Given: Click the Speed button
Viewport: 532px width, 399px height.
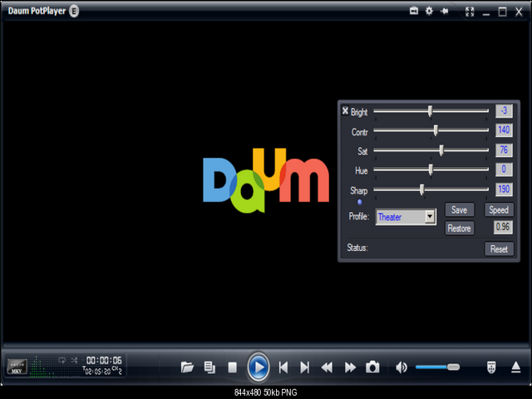Looking at the screenshot, I should (x=498, y=210).
